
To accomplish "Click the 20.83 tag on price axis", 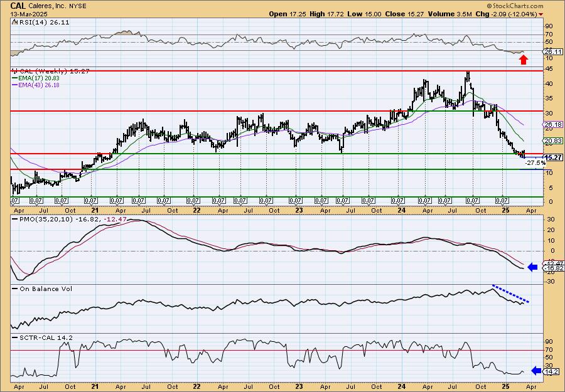I will (x=554, y=140).
